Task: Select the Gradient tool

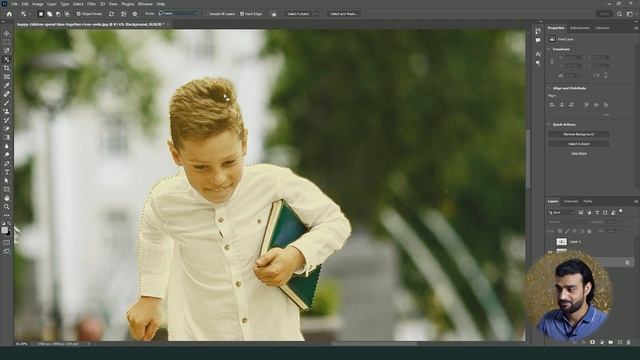Action: 7,137
